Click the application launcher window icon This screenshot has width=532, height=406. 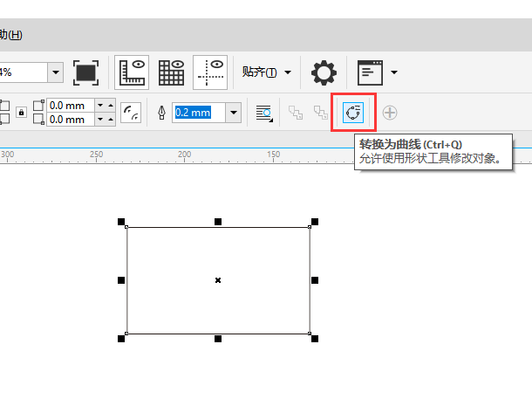point(370,72)
